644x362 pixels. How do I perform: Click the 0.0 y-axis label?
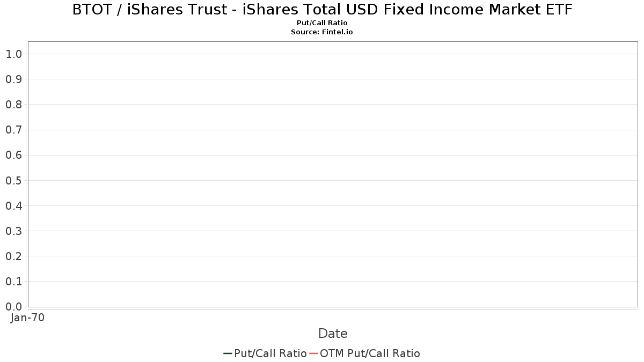13,307
